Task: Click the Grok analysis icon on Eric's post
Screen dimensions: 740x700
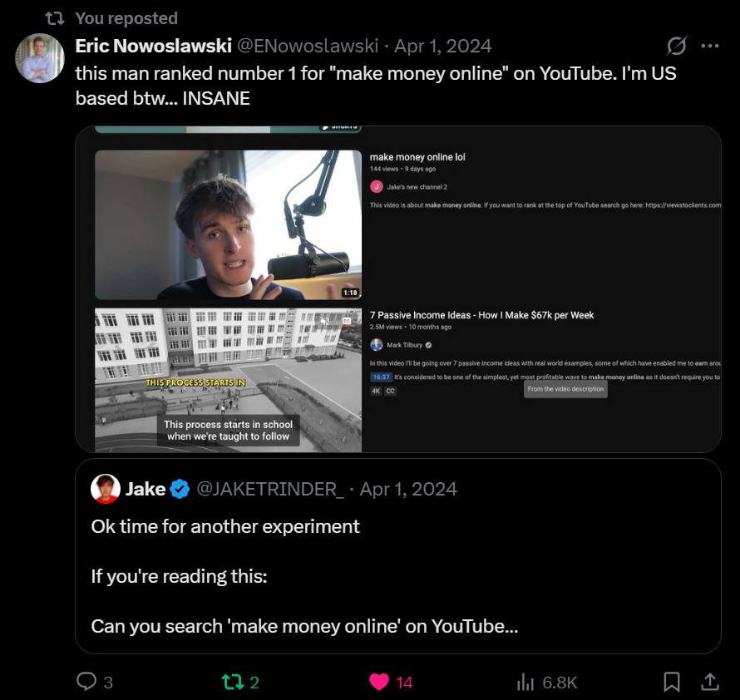Action: (x=676, y=47)
